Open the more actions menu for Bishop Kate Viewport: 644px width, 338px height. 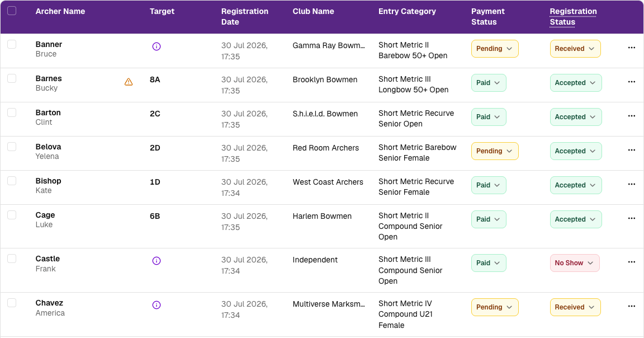coord(632,184)
